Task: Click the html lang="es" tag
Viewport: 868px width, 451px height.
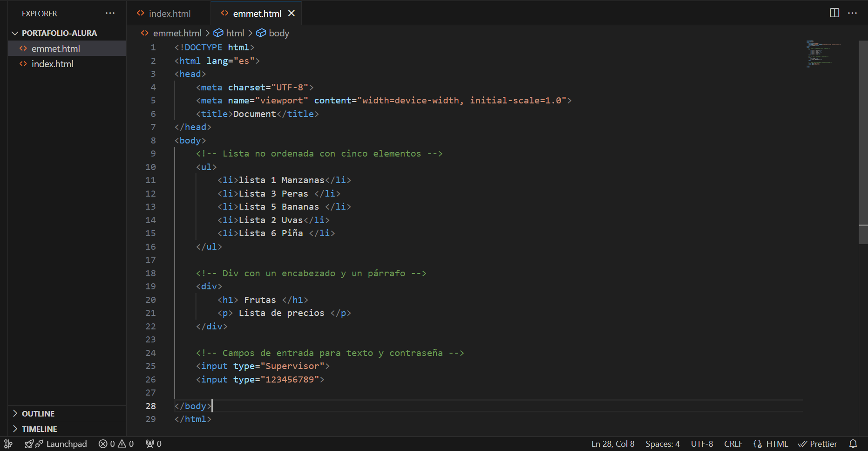Action: click(x=217, y=61)
